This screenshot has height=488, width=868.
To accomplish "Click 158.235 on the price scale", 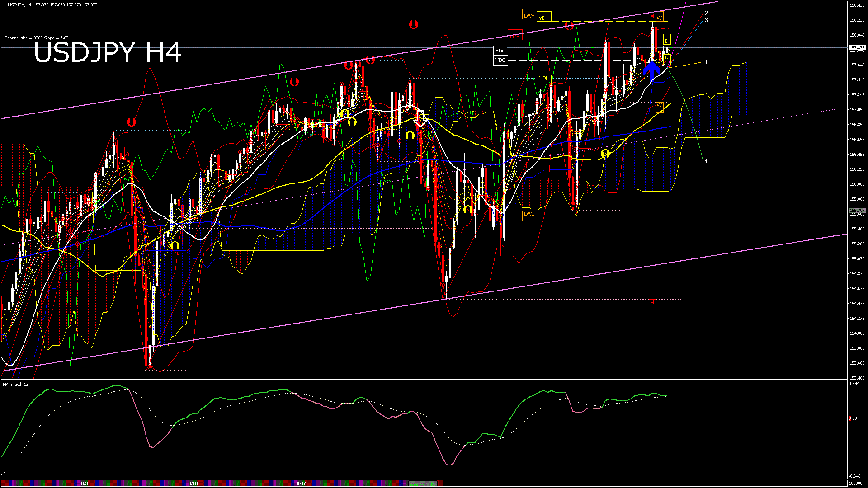I will 858,20.
